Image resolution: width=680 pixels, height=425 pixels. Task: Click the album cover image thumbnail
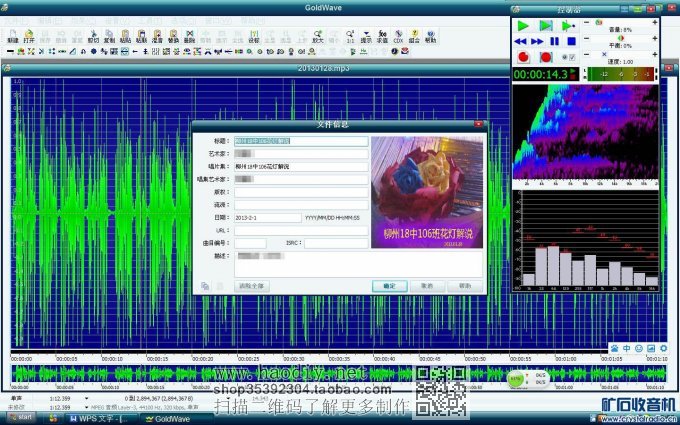point(427,192)
